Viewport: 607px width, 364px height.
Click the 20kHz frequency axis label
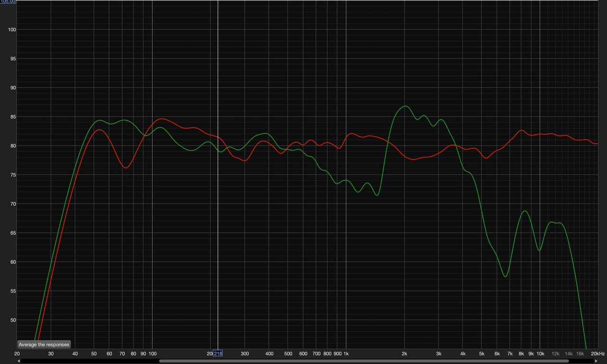tap(598, 354)
